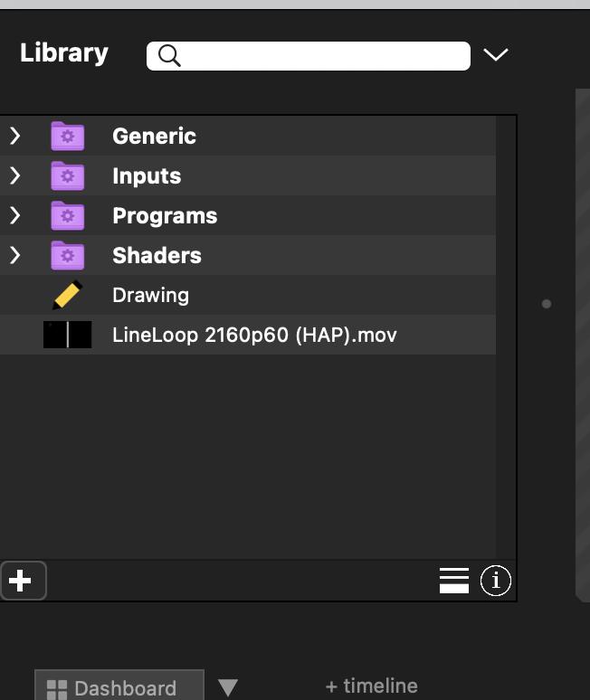Click the Drawing pencil icon
590x700 pixels.
[x=68, y=295]
